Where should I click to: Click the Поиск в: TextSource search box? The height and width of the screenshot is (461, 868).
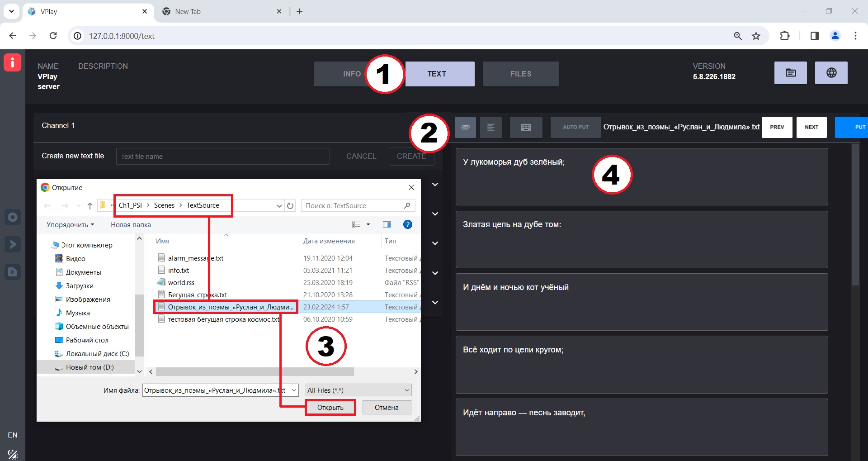(x=358, y=206)
